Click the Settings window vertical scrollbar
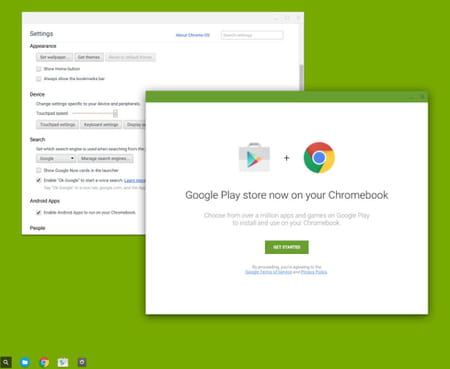This screenshot has height=369, width=450. coord(301,77)
